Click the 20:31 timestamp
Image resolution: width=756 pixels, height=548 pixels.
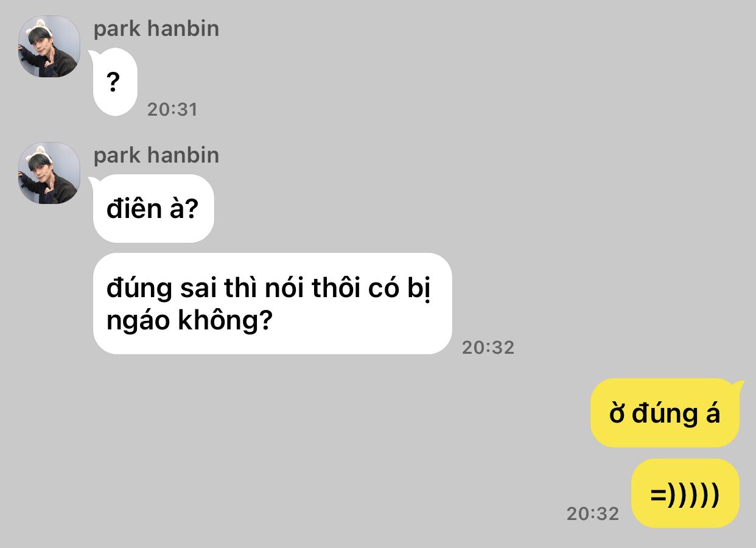click(x=172, y=110)
